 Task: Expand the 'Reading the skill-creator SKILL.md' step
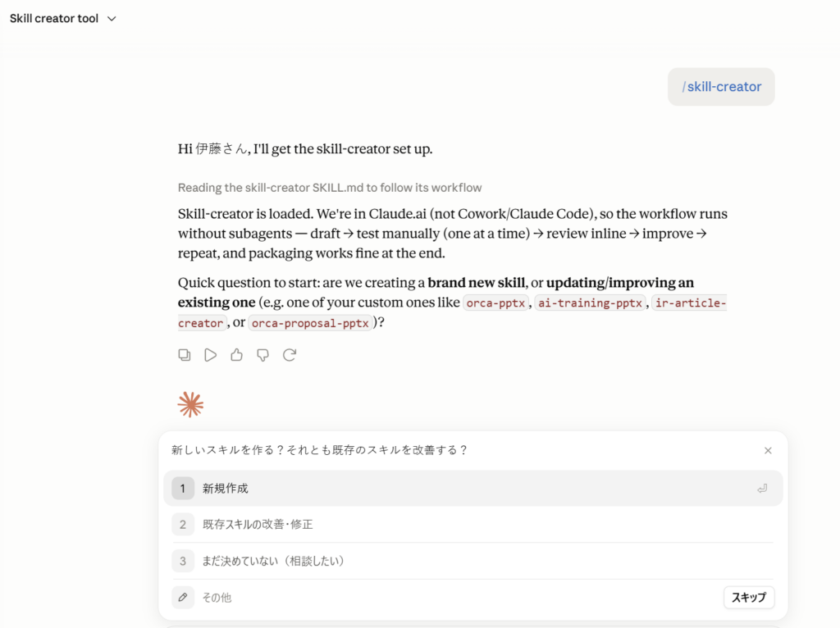tap(330, 188)
